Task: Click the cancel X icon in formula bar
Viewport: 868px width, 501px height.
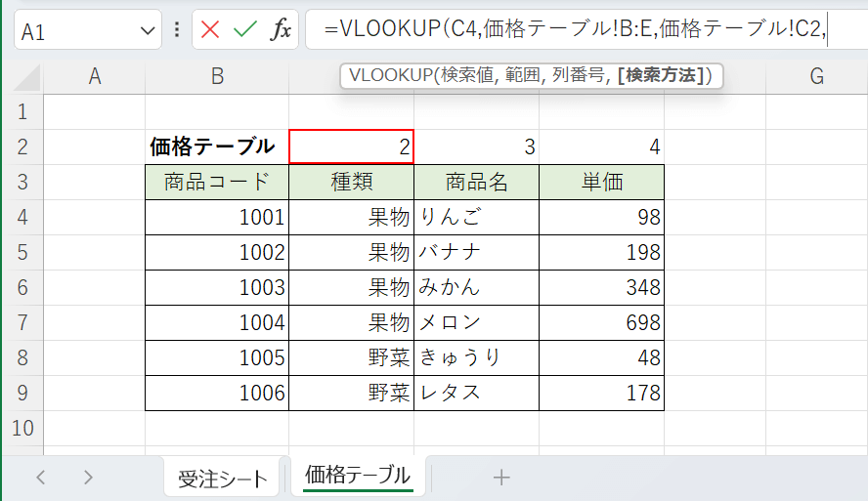Action: tap(210, 30)
